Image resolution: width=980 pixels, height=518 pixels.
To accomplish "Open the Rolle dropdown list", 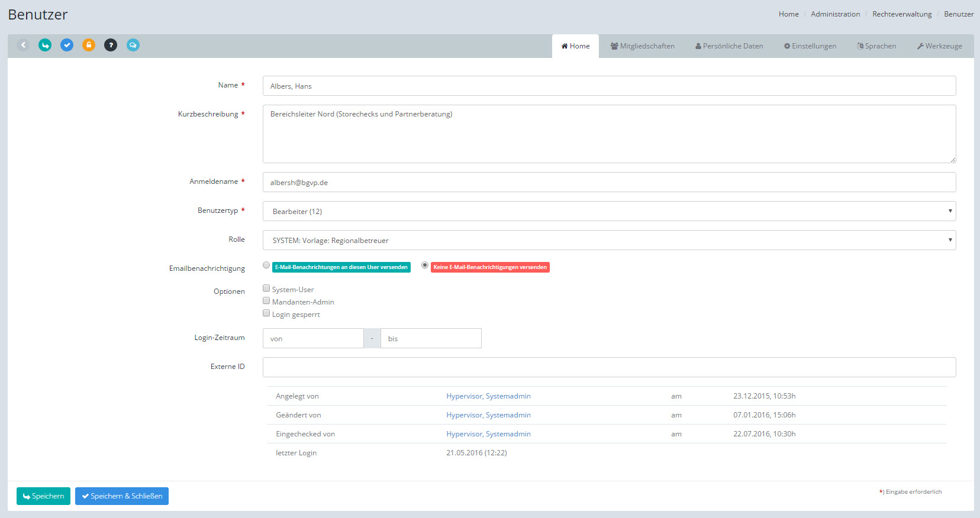I will tap(609, 240).
